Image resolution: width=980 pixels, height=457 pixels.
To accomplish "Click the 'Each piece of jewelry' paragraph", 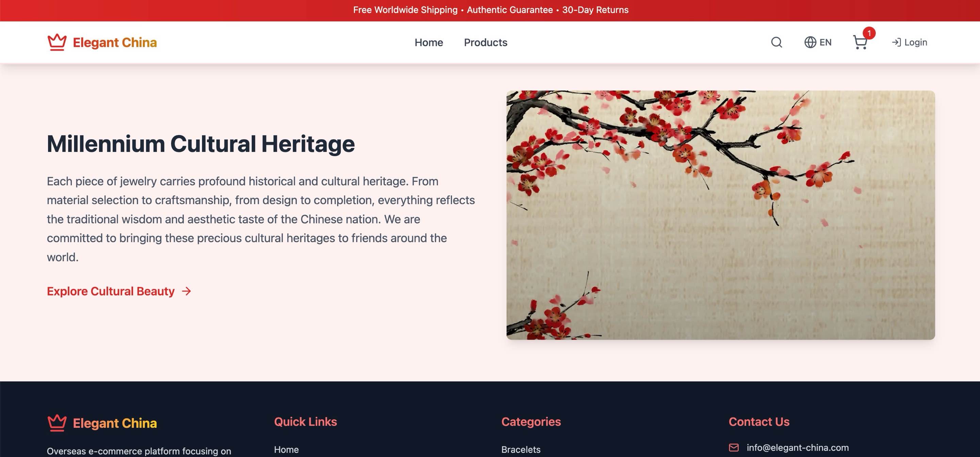I will [261, 219].
